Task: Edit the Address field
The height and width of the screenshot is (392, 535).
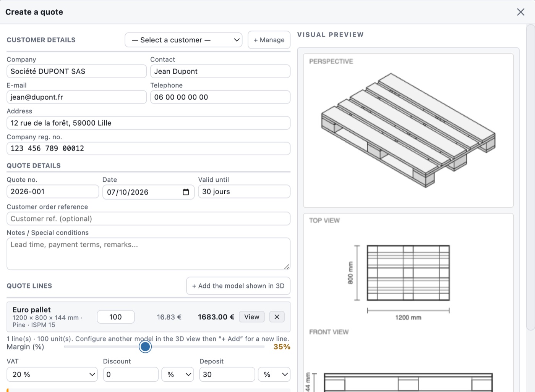Action: 148,123
